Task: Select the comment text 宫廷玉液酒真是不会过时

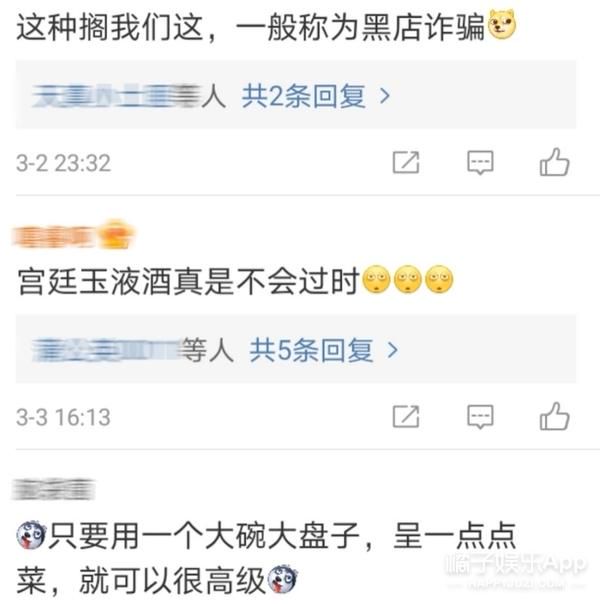Action: (x=188, y=281)
